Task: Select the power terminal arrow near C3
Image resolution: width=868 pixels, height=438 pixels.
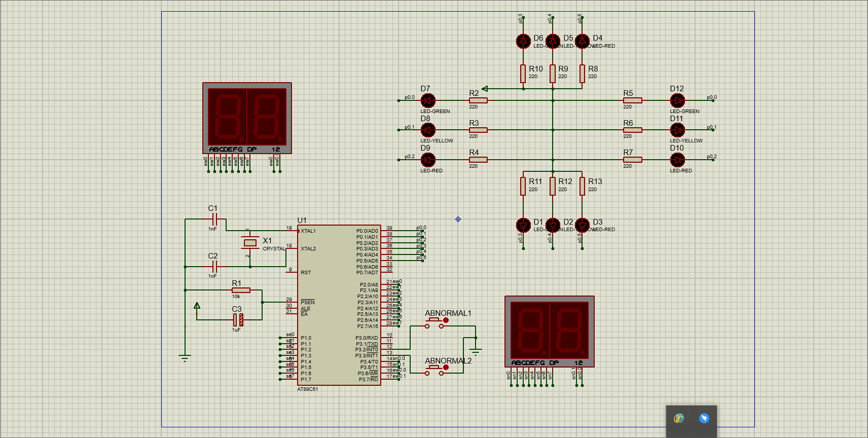Action: click(197, 306)
